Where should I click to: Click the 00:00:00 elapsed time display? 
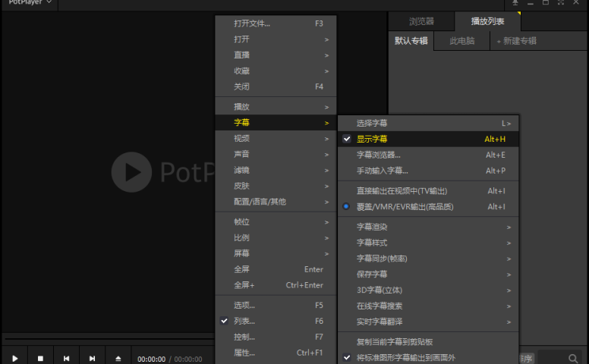point(151,359)
